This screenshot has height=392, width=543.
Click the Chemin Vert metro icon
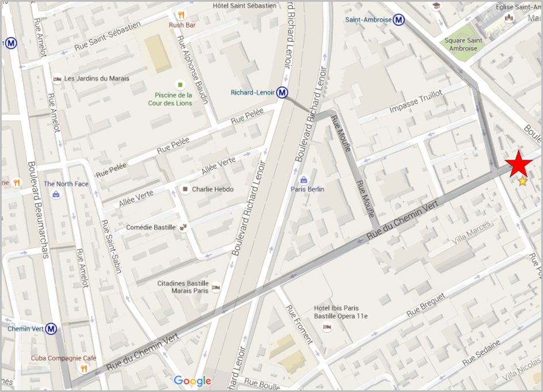[x=51, y=329]
